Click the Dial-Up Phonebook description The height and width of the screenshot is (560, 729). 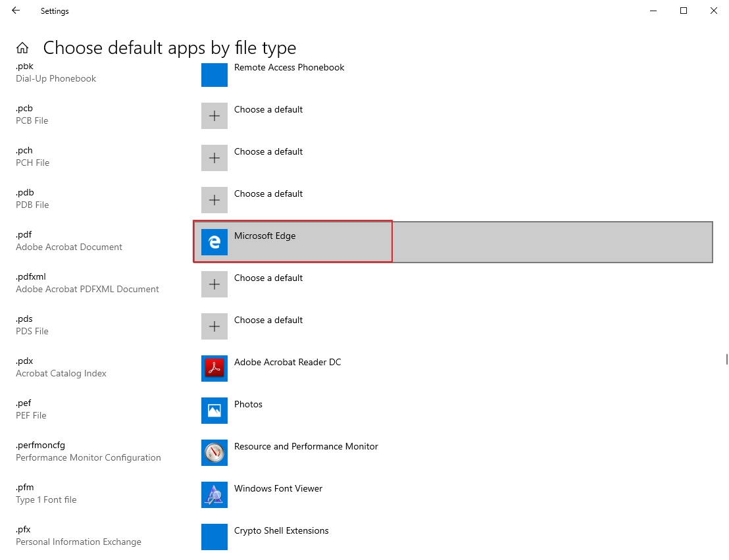[56, 78]
